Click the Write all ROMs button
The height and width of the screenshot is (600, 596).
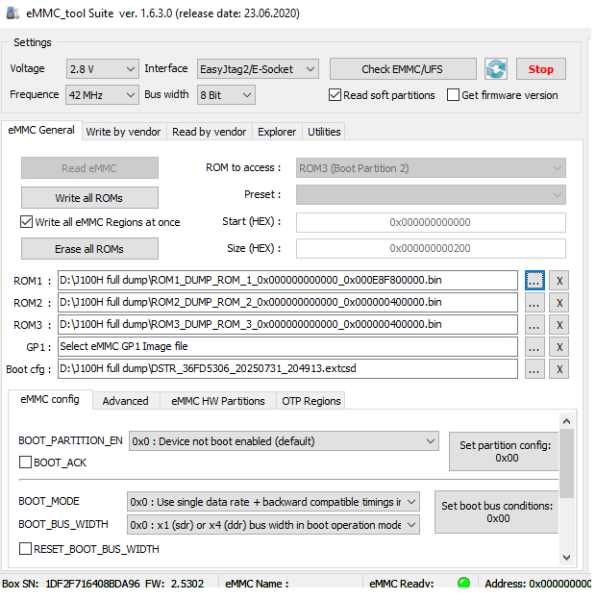90,198
